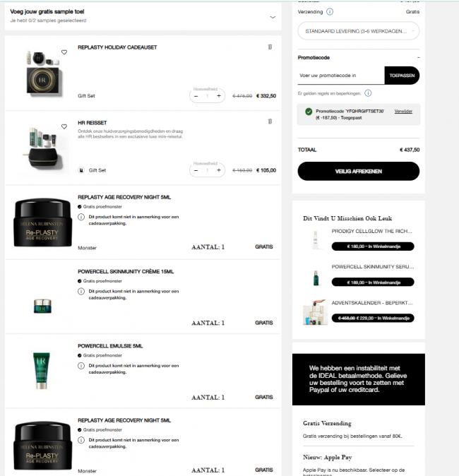Viewport: 459px width, 476px height.
Task: Increase quantity of HR Reisset
Action: click(219, 170)
